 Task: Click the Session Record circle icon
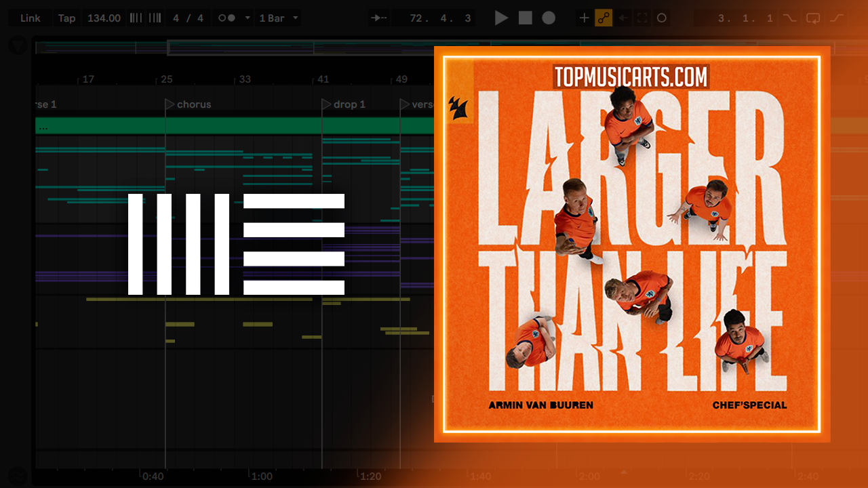[662, 18]
